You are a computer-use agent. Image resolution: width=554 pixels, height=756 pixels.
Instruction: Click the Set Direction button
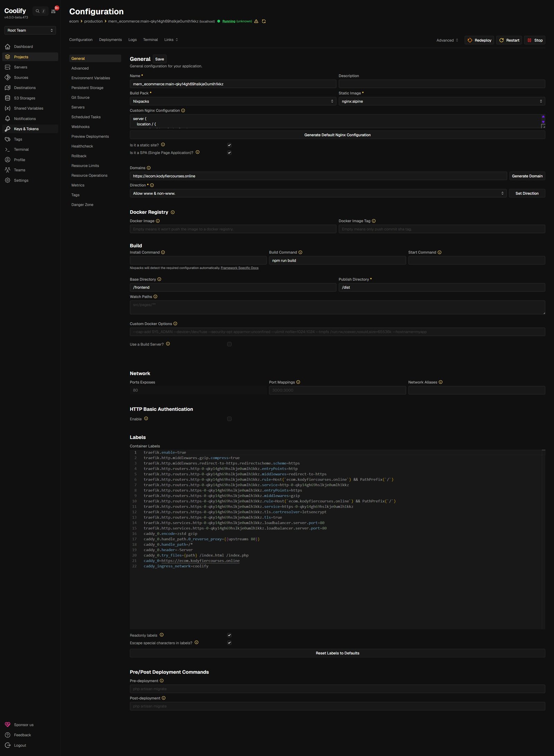coord(527,193)
